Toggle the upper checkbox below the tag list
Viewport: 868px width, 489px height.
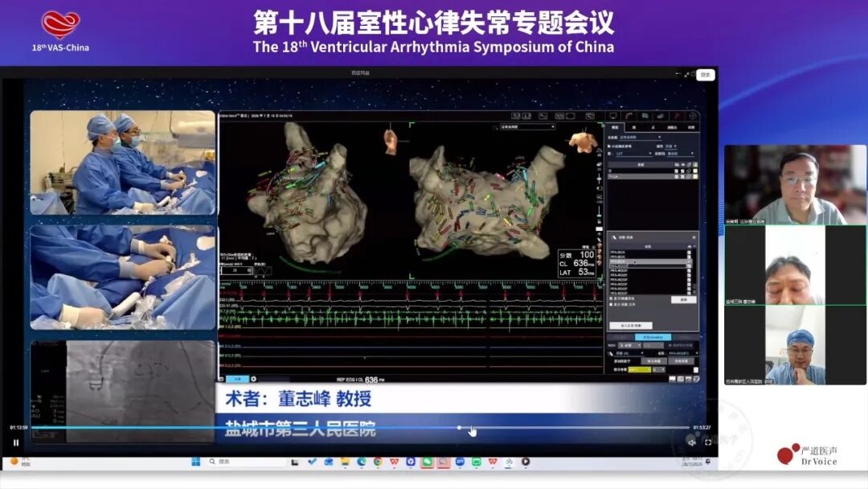tap(611, 298)
